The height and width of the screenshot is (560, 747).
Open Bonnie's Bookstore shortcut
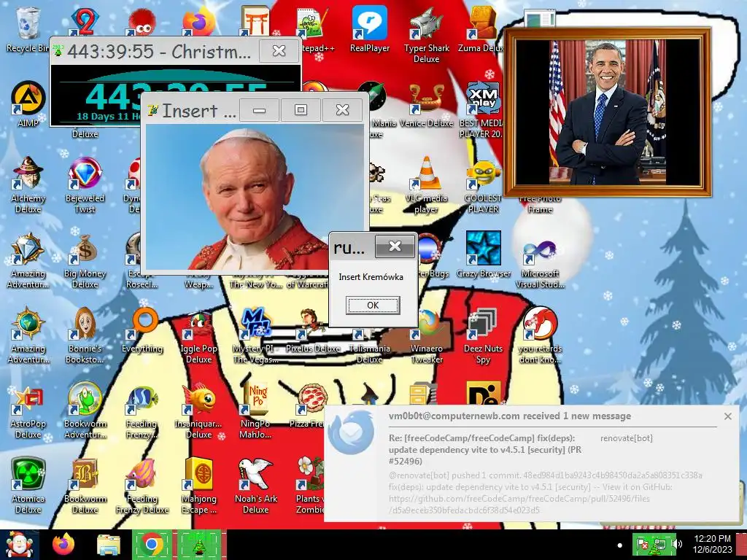pos(85,335)
